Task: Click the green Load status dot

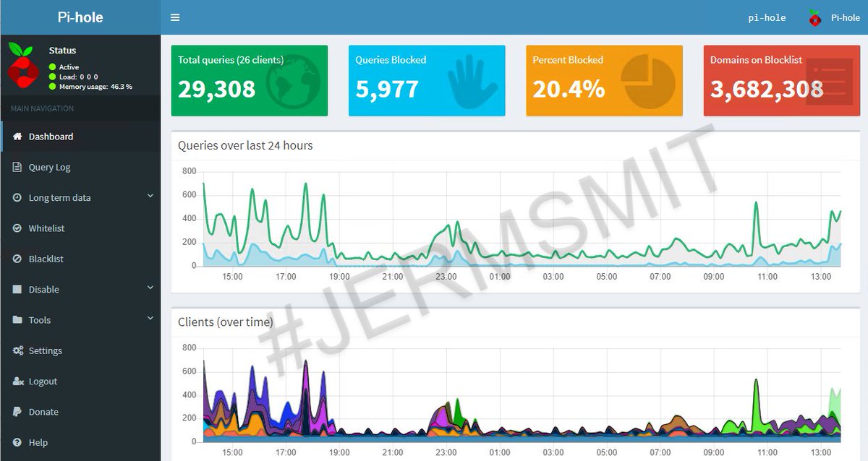Action: 53,77
